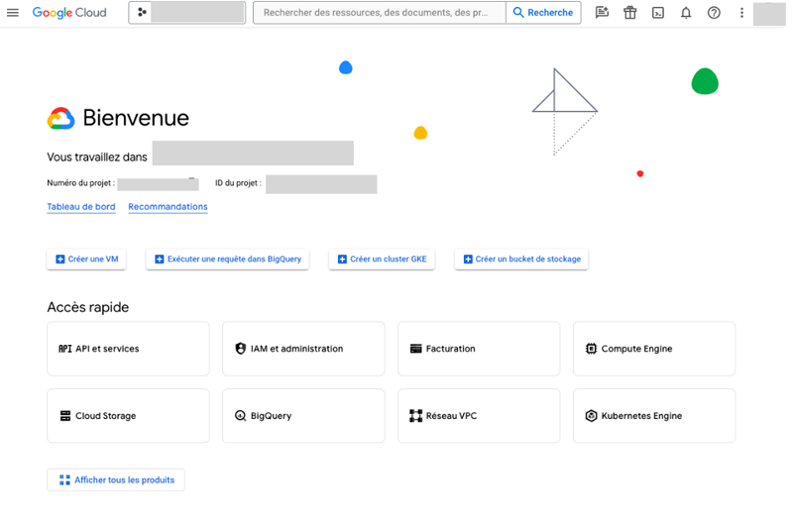793x532 pixels.
Task: Click Afficher tous les produits button
Action: coord(116,479)
